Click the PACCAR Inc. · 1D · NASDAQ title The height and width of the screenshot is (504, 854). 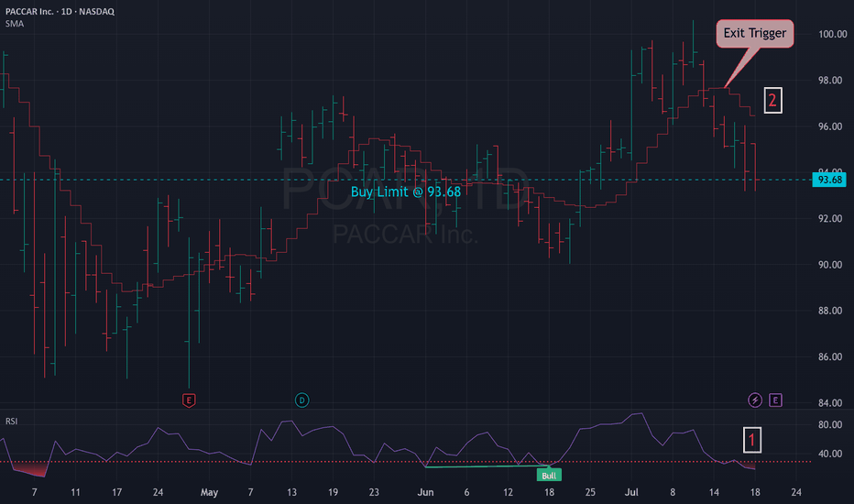coord(60,11)
